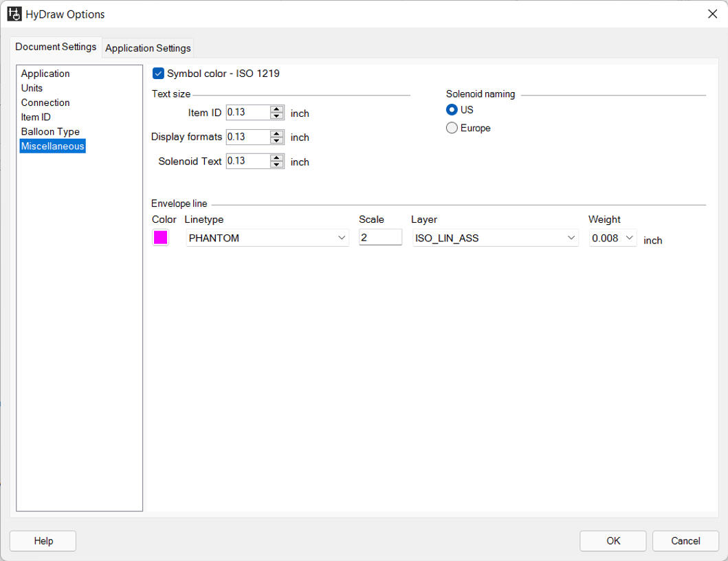Switch to the Application Settings tab
Screen dimensions: 728x561
148,48
